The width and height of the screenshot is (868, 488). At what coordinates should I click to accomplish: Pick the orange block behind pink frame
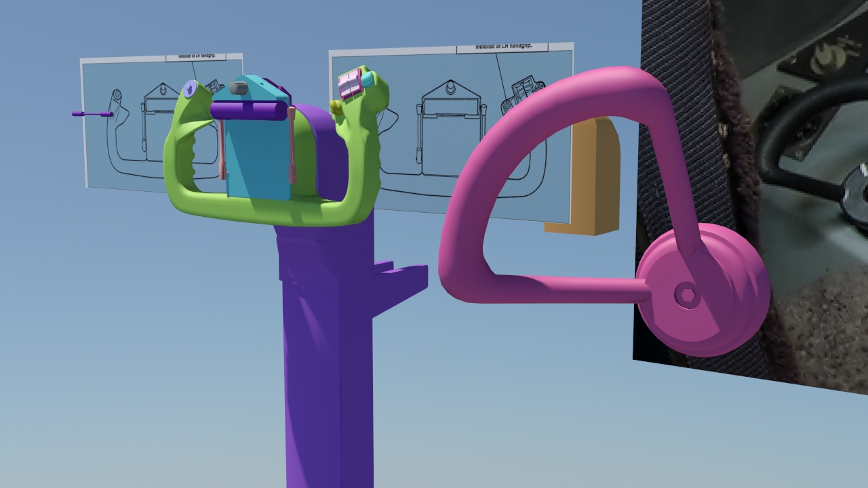(589, 178)
